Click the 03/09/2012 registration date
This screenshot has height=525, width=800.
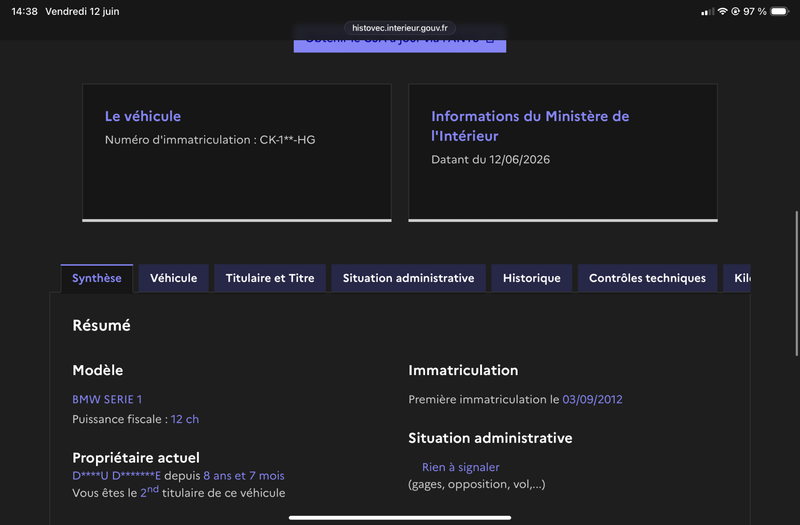click(x=592, y=399)
